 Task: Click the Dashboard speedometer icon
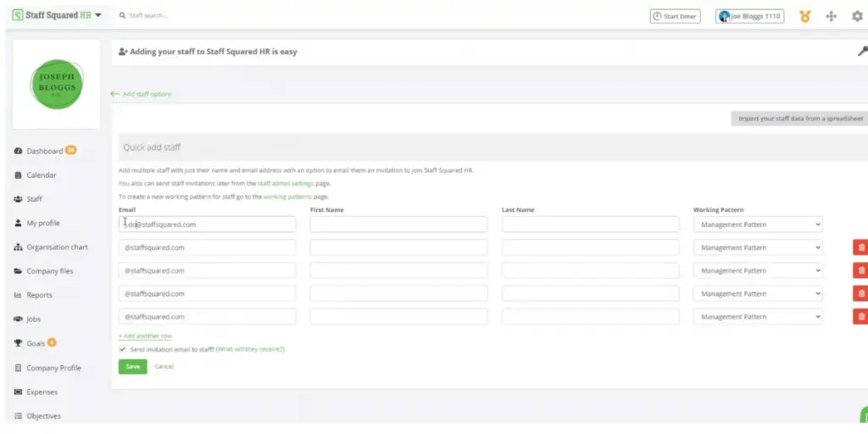[18, 151]
